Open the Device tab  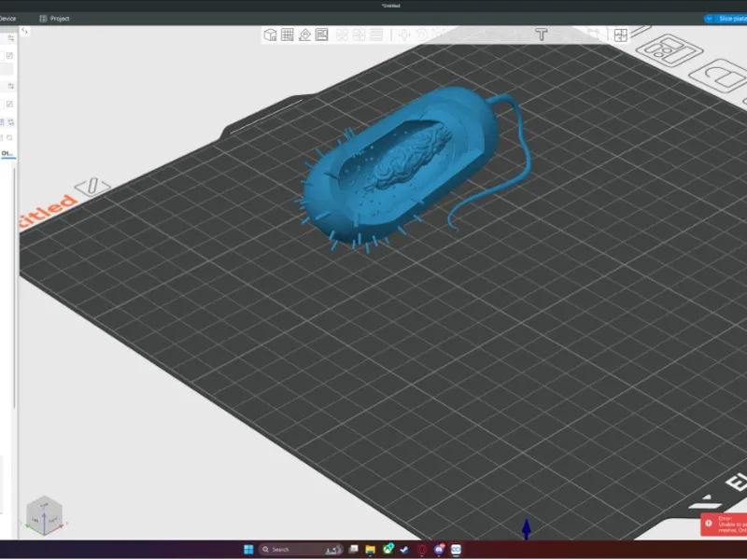pos(7,19)
